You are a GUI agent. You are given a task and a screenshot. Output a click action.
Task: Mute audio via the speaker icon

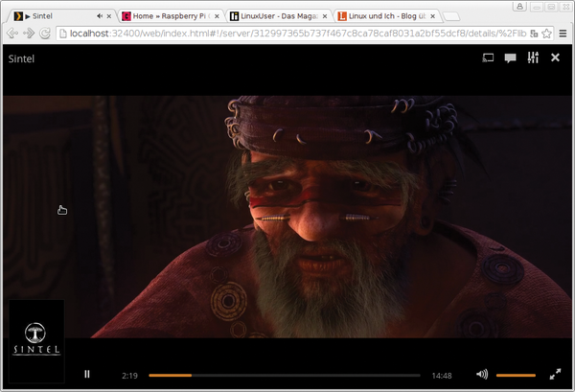click(482, 374)
